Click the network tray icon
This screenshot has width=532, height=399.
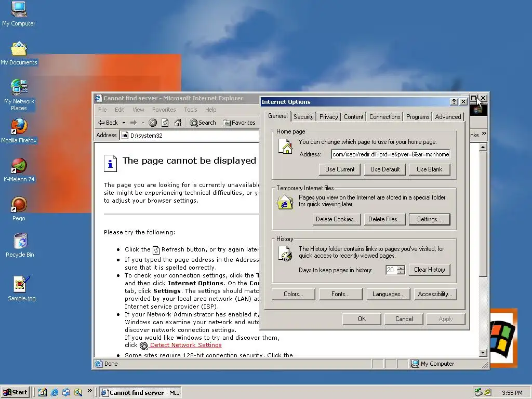click(x=478, y=392)
